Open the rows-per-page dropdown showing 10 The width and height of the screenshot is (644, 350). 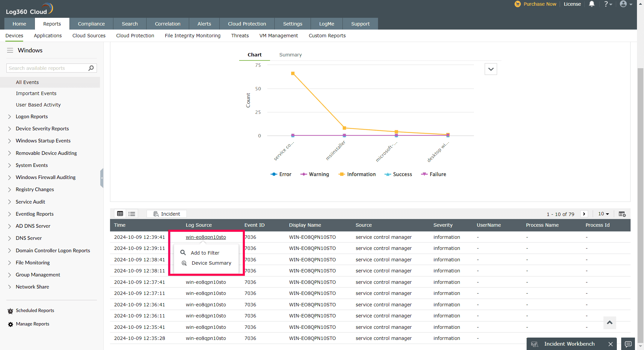(x=603, y=214)
